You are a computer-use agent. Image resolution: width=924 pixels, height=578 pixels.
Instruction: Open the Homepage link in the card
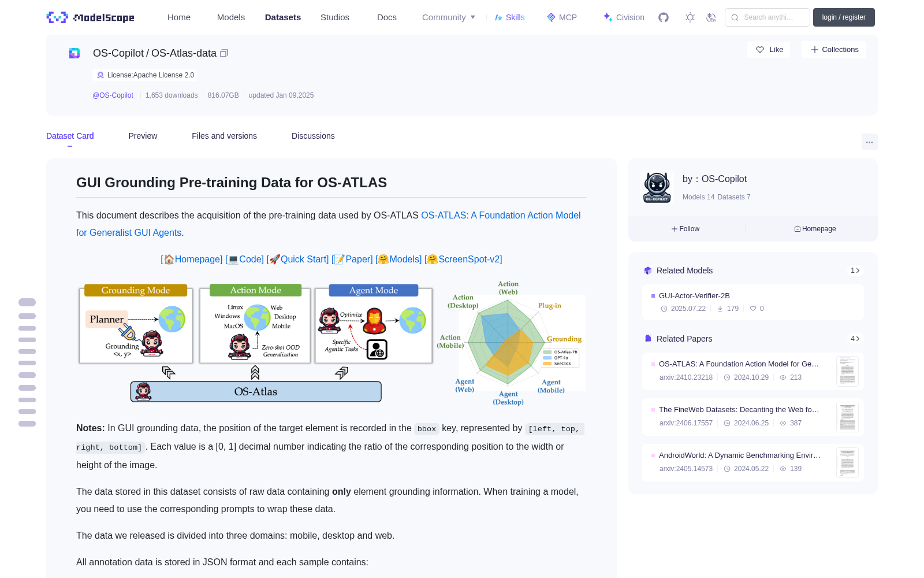coord(193,259)
